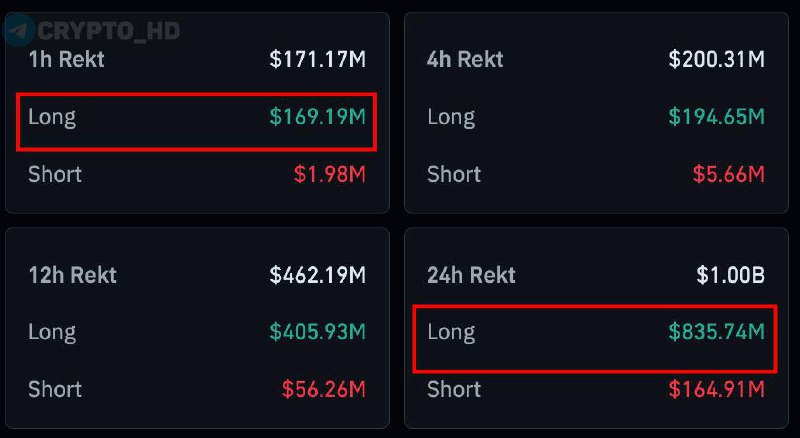
Task: Click the $1.98M short liquidation value
Action: (329, 174)
